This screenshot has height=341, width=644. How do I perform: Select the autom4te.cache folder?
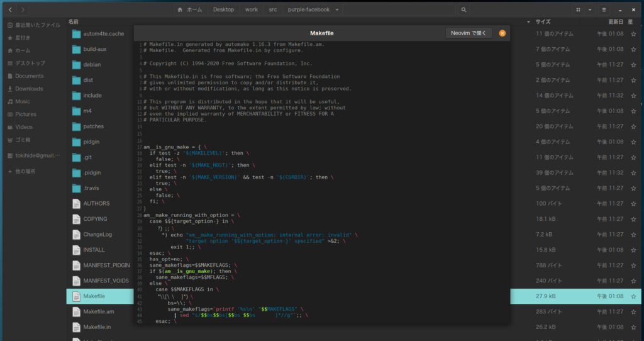[x=103, y=33]
